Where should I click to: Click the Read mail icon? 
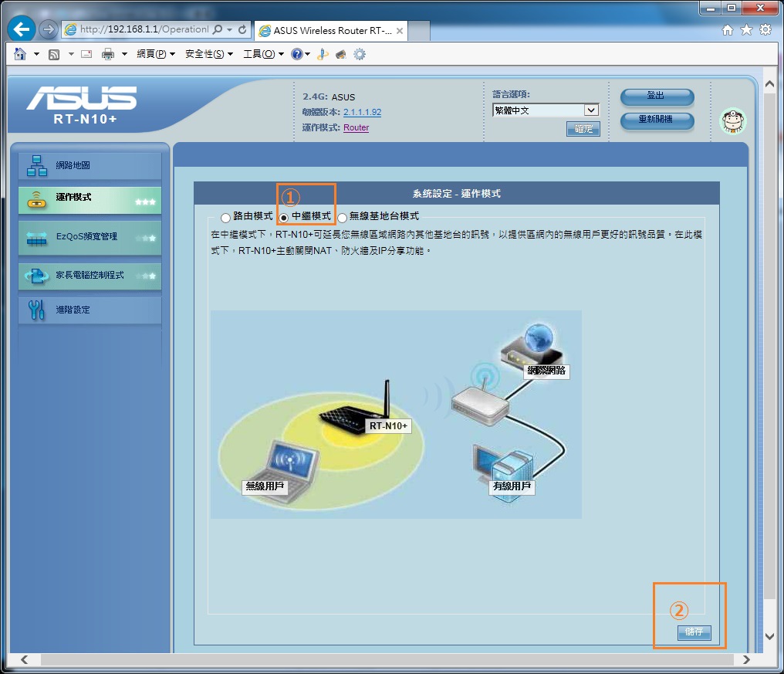(86, 54)
